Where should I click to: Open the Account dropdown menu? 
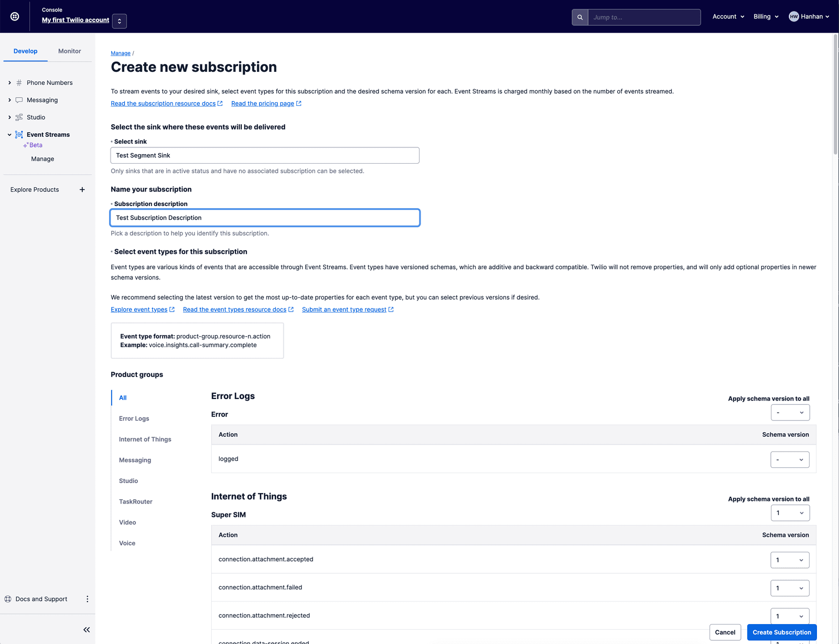728,16
